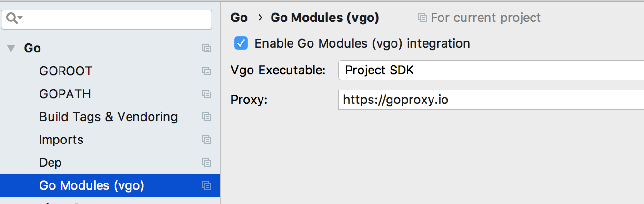Click project-level icon beside Build Tags & Vendoring
The image size is (644, 204).
tap(206, 117)
